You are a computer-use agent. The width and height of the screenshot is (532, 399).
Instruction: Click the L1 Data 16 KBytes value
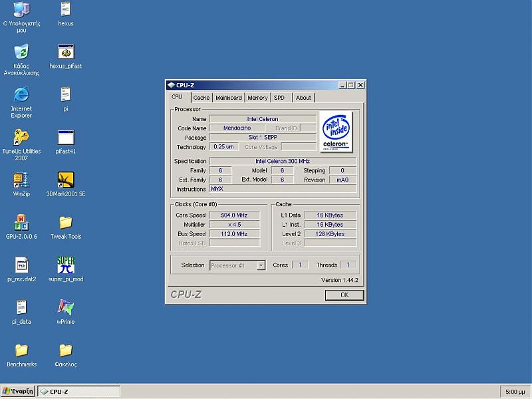pos(330,215)
